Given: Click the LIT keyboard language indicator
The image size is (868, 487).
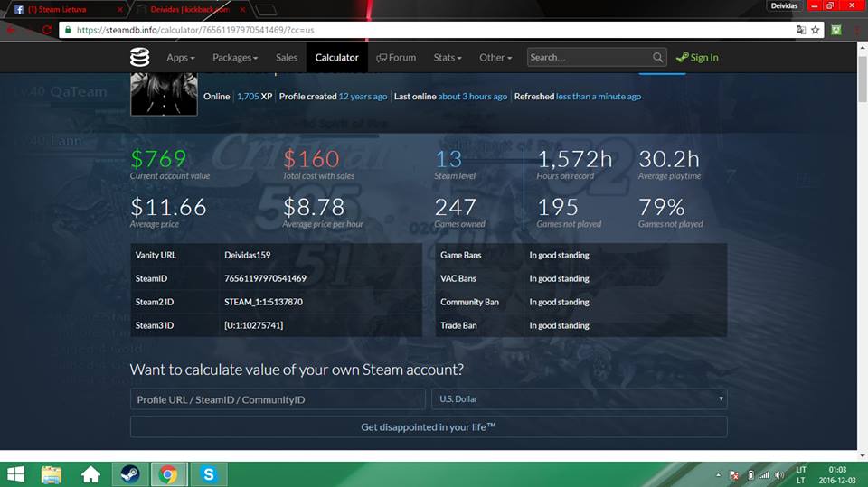Looking at the screenshot, I should 800,469.
